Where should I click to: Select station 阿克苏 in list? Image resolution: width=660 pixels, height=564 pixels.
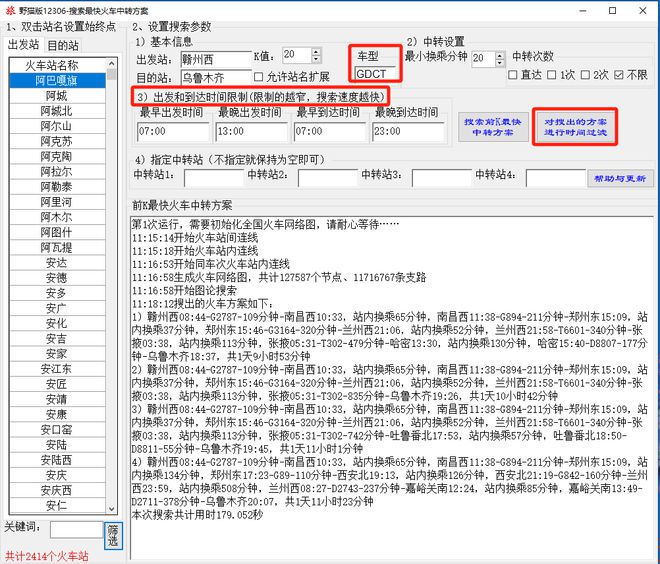coord(57,141)
